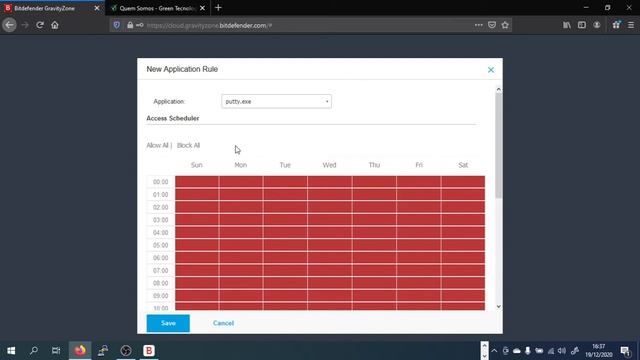Open the notification center icon
Screen dimensions: 640x360
click(x=625, y=351)
